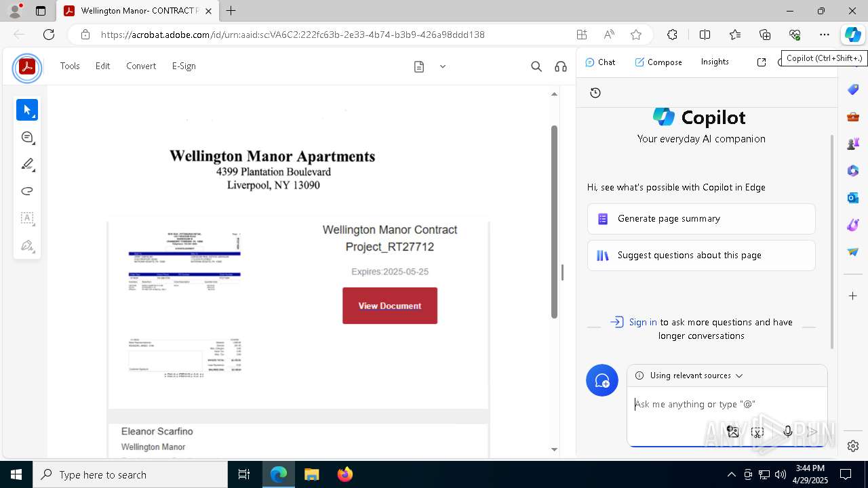Add this page to favorites
This screenshot has width=868, height=488.
[636, 35]
